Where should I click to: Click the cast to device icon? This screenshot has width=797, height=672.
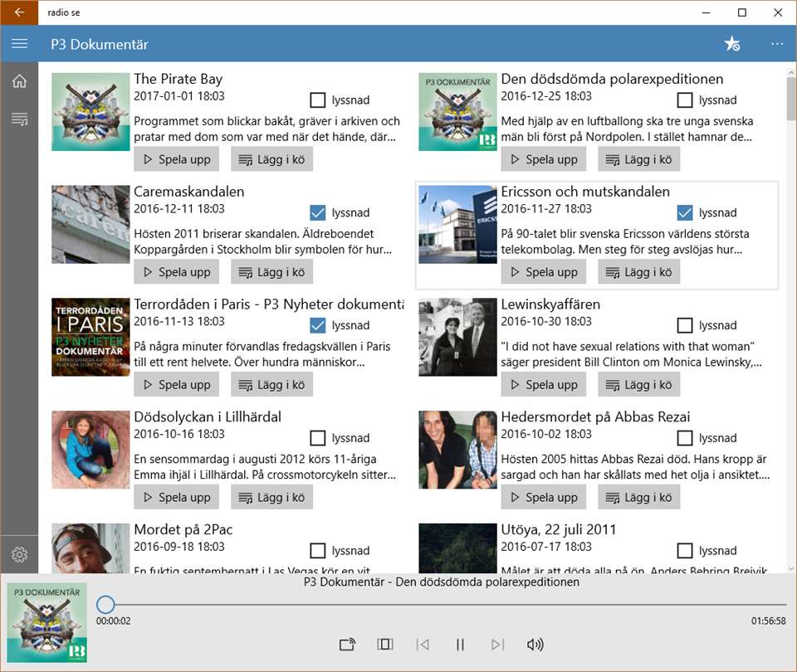(347, 645)
